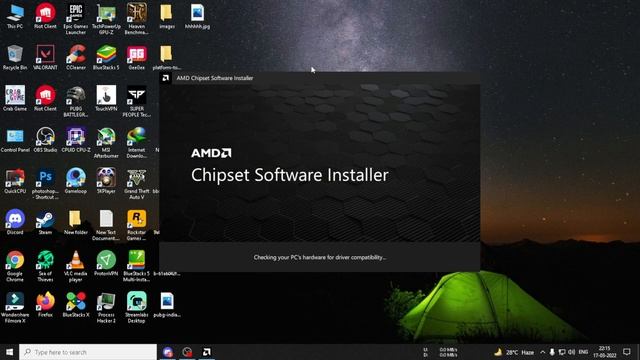
Task: Launch Google Chrome from desktop
Action: tap(15, 266)
